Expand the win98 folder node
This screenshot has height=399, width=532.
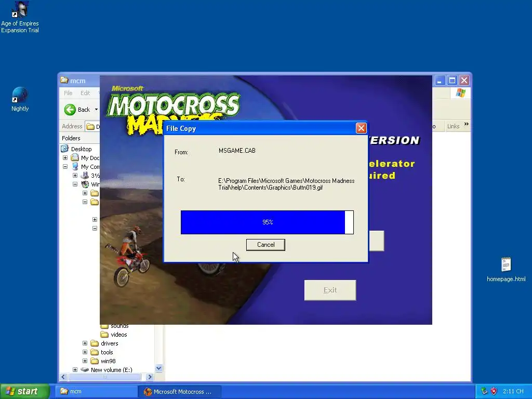click(85, 361)
